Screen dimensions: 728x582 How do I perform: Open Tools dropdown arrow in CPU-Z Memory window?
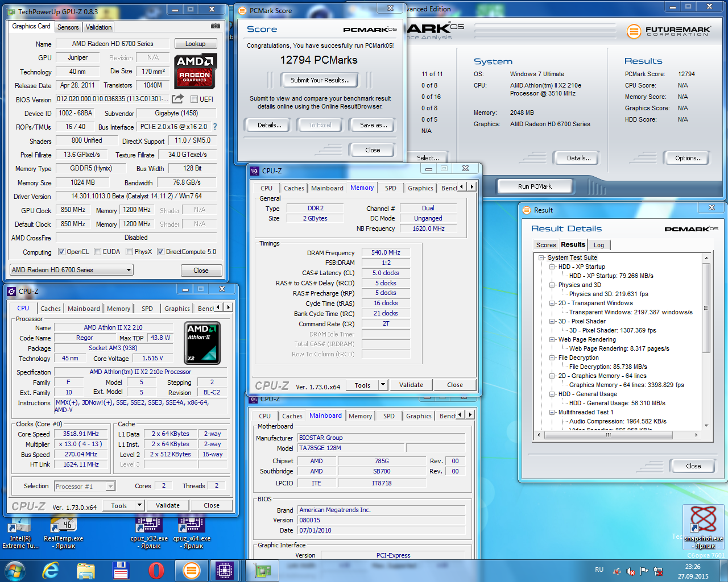click(x=383, y=385)
